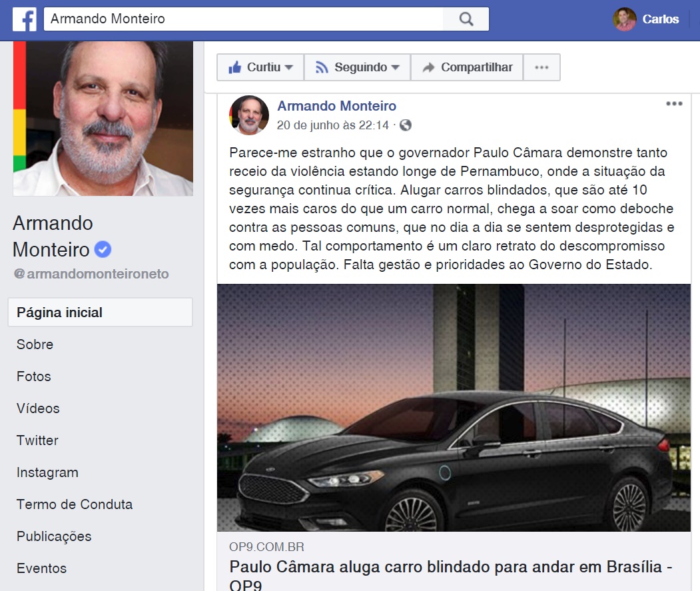Click the Facebook logo icon
The height and width of the screenshot is (591, 700).
coord(25,19)
